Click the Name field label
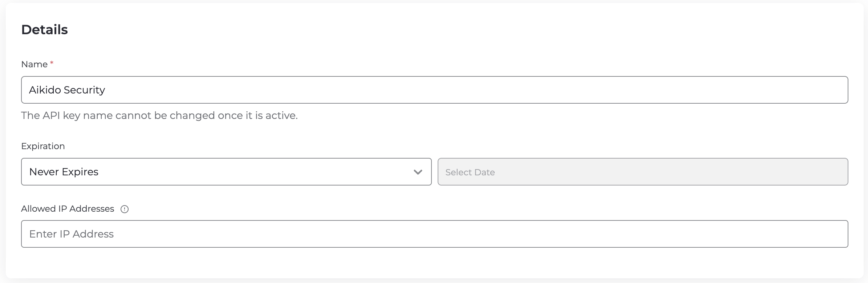868x283 pixels. tap(35, 64)
